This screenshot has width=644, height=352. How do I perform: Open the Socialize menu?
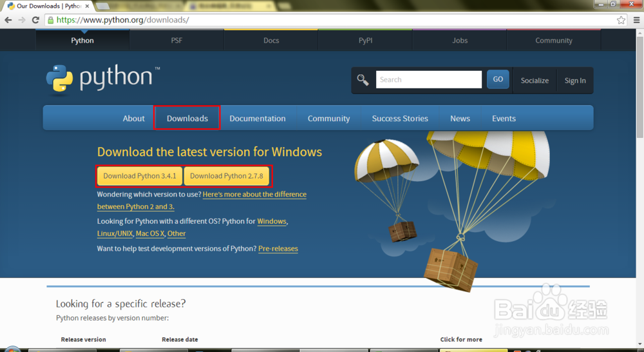tap(535, 81)
